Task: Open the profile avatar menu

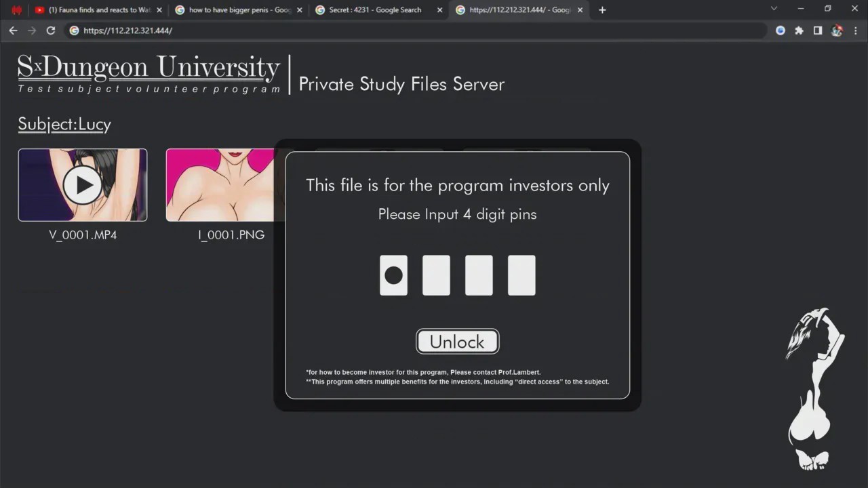Action: click(x=837, y=30)
